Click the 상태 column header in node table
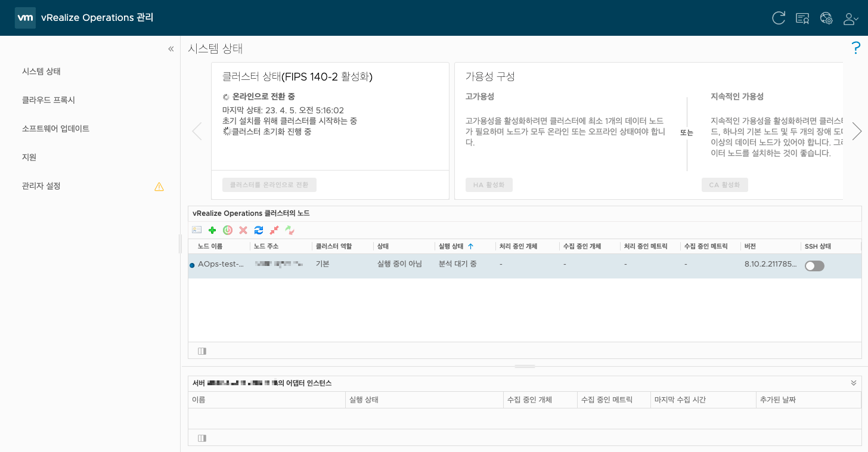The image size is (868, 452). (404, 246)
